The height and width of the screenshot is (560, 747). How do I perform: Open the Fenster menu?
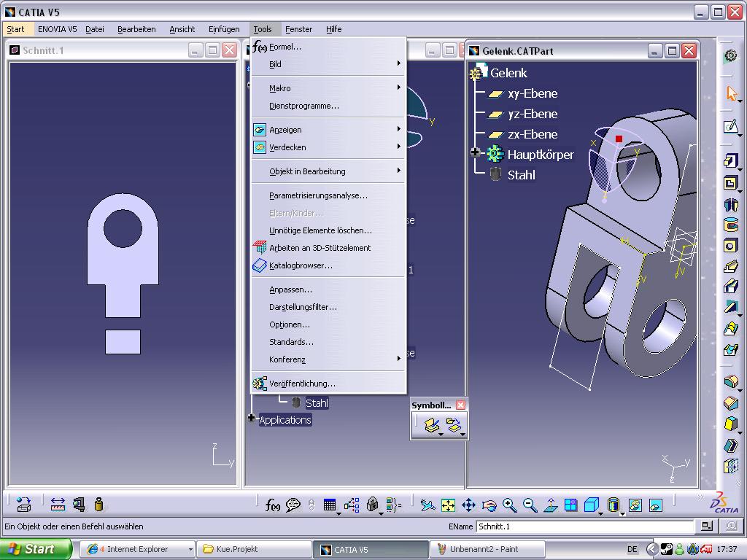(298, 29)
